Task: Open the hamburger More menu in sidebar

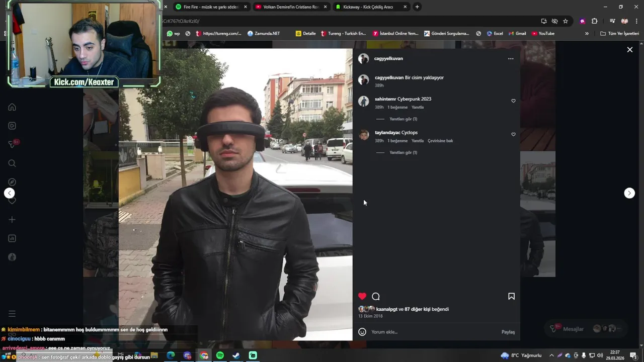Action: point(12,314)
